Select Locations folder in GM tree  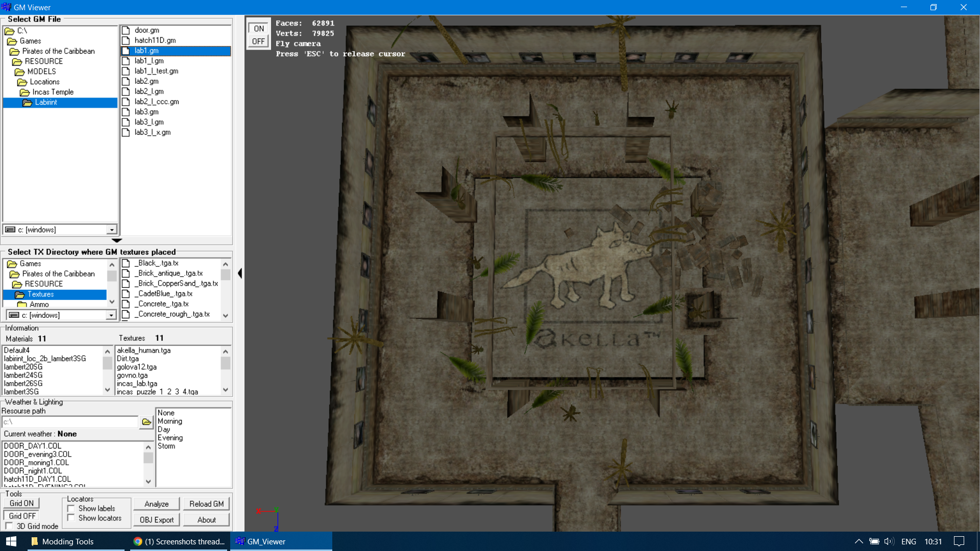click(44, 82)
